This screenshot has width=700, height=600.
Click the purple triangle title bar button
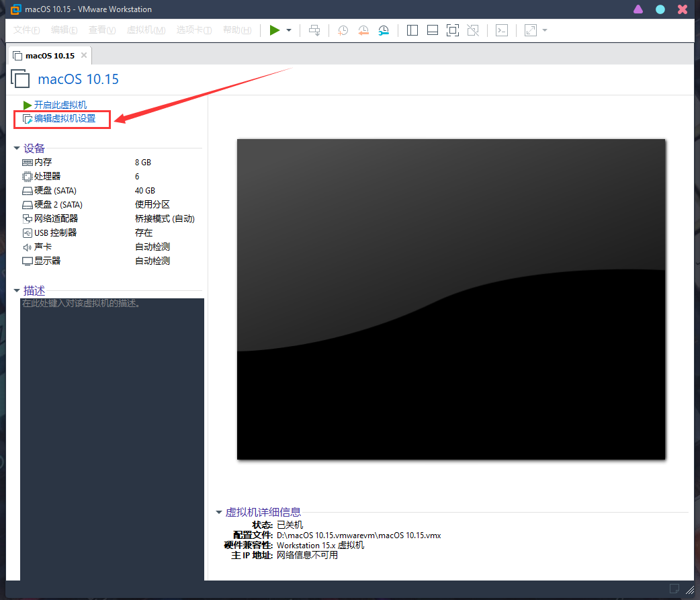click(638, 9)
